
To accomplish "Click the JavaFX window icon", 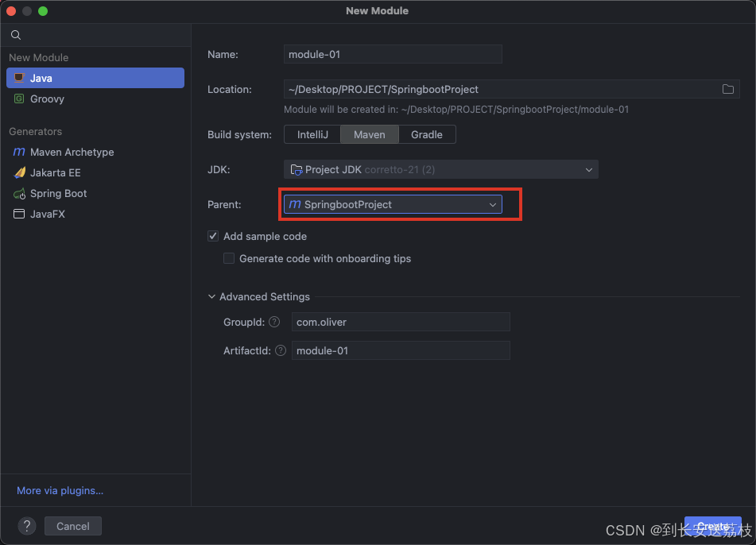I will click(19, 214).
